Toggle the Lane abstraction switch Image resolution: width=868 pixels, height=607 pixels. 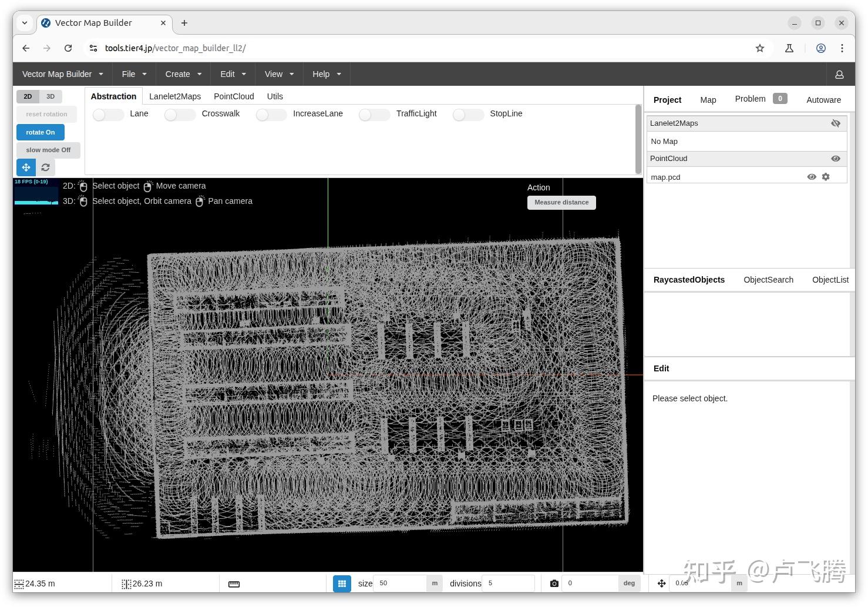[x=108, y=115]
